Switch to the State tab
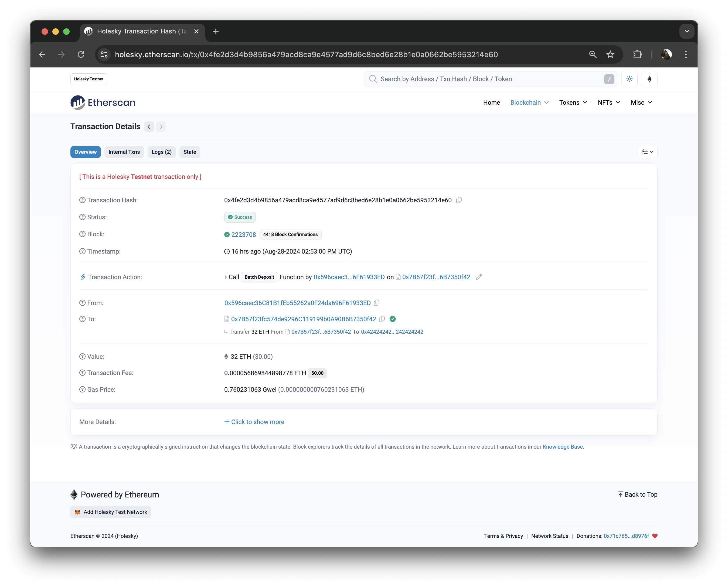The height and width of the screenshot is (587, 728). click(190, 152)
